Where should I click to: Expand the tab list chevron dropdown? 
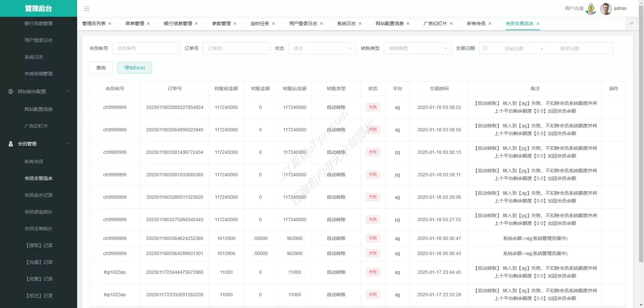pos(632,23)
